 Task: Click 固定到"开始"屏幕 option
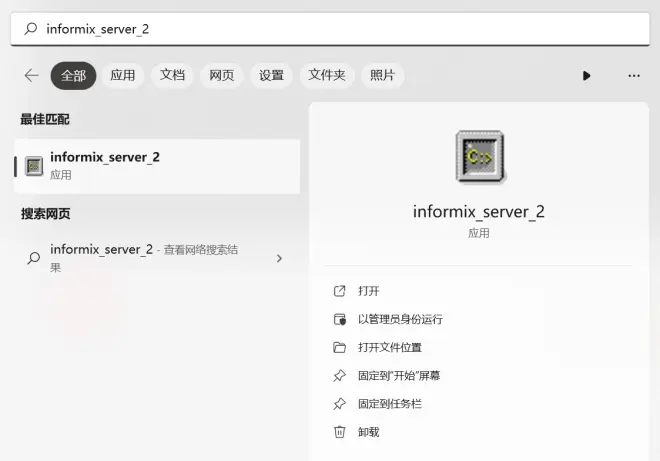coord(399,376)
